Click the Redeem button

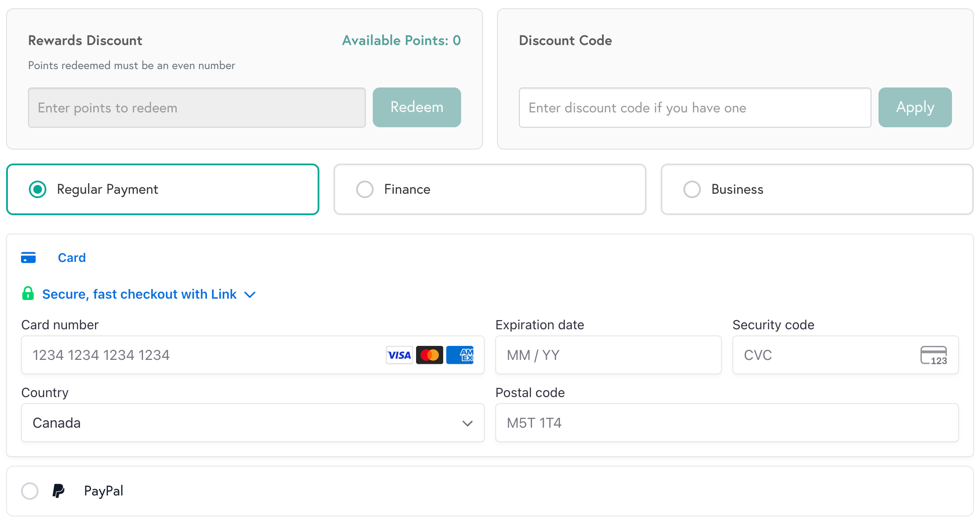[416, 107]
